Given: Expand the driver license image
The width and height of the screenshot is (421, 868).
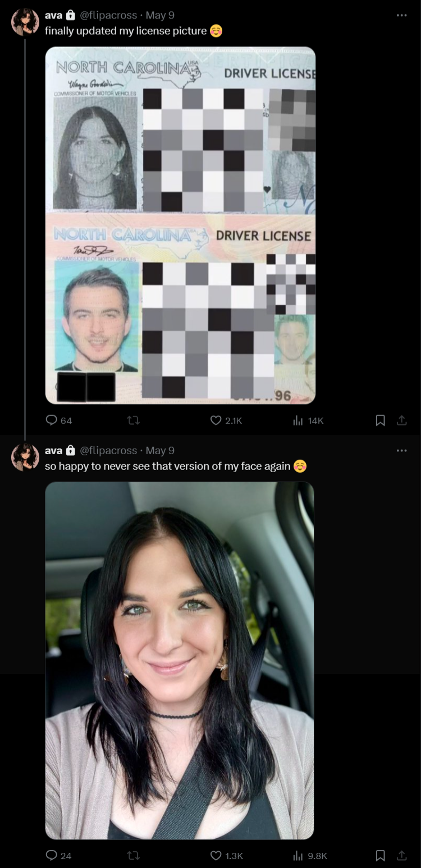Looking at the screenshot, I should tap(180, 225).
